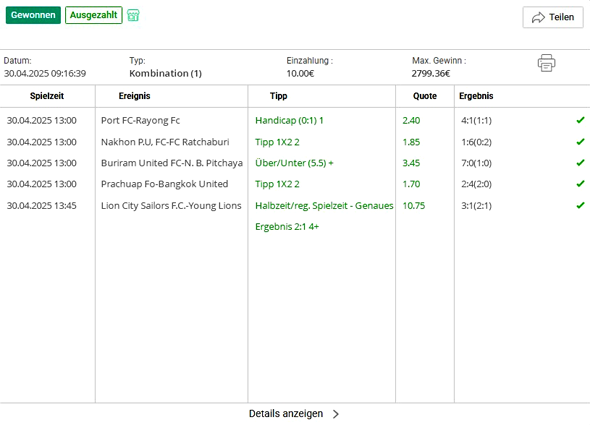The height and width of the screenshot is (425, 590).
Task: Select the event Nakhon P.U. FC-FC Ratchaburi
Action: click(x=165, y=142)
